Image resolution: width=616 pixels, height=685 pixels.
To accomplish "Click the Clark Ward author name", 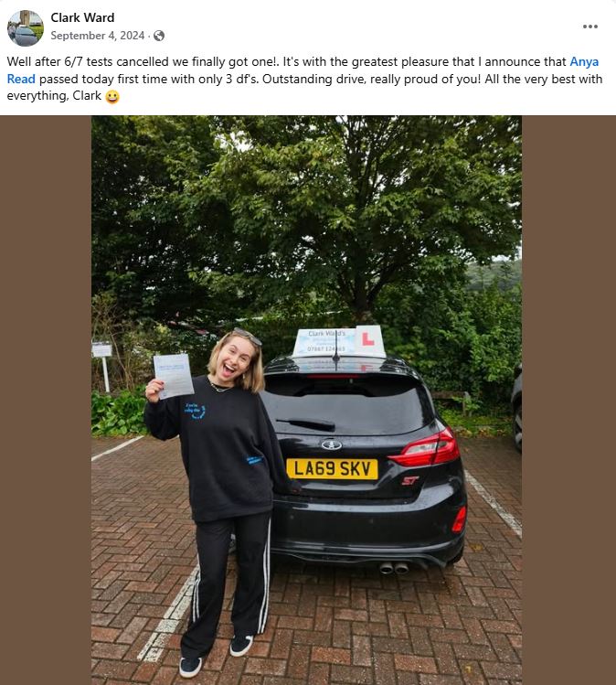I will [x=82, y=17].
